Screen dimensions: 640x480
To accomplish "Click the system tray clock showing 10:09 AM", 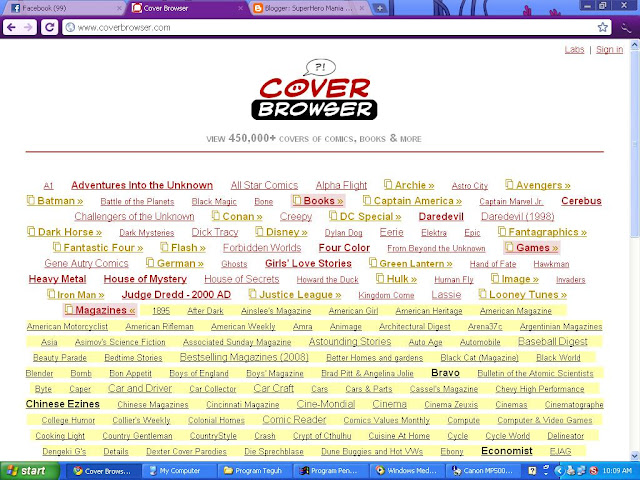I will pos(617,471).
